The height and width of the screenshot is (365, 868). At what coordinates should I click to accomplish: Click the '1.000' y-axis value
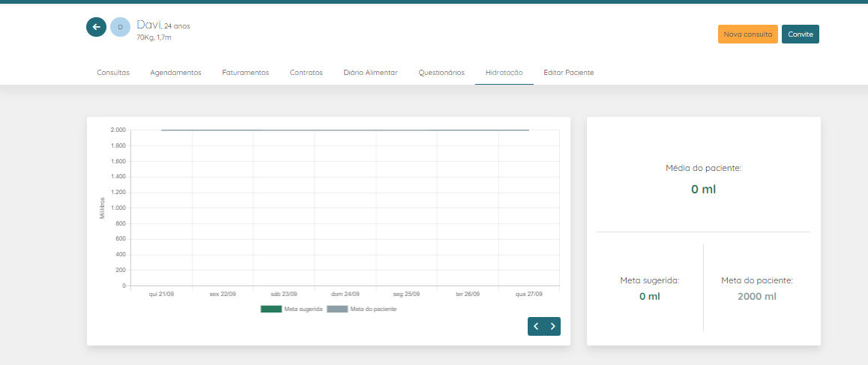[x=118, y=208]
